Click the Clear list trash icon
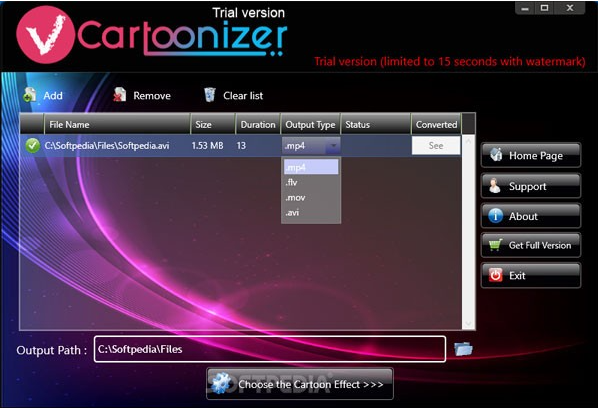598x408 pixels. point(210,95)
